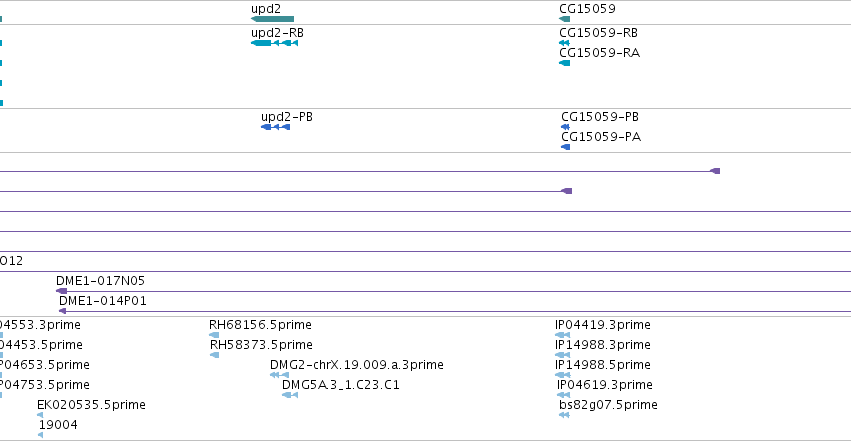Viewport: 851px width, 441px height.
Task: Click the CG15059-PA protein glyph
Action: pyautogui.click(x=566, y=147)
